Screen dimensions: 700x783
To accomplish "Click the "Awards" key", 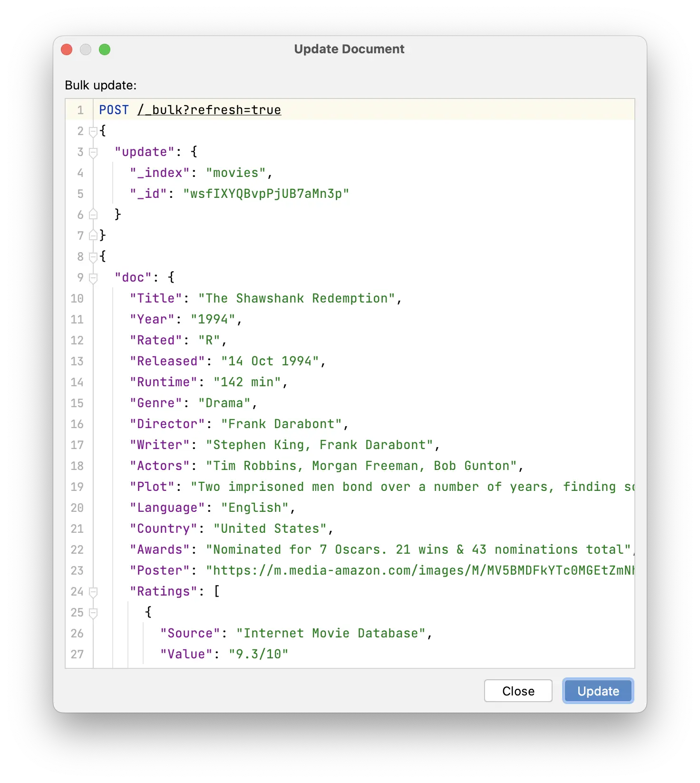I will tap(160, 549).
